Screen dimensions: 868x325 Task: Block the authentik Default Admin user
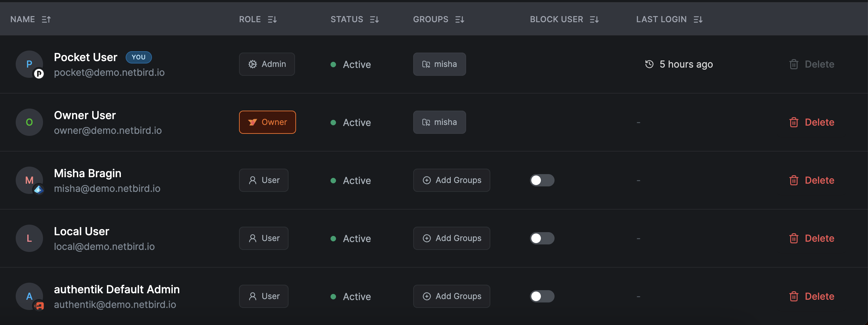[542, 296]
